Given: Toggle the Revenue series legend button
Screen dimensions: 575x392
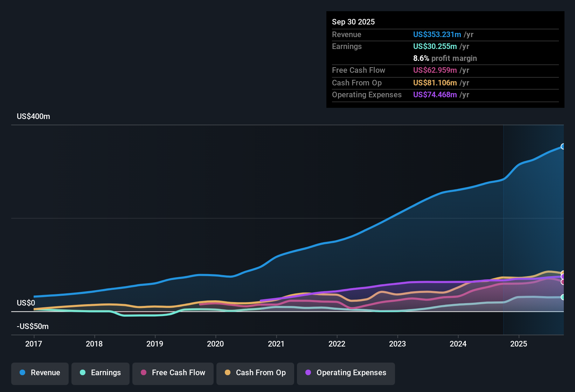Looking at the screenshot, I should (40, 373).
